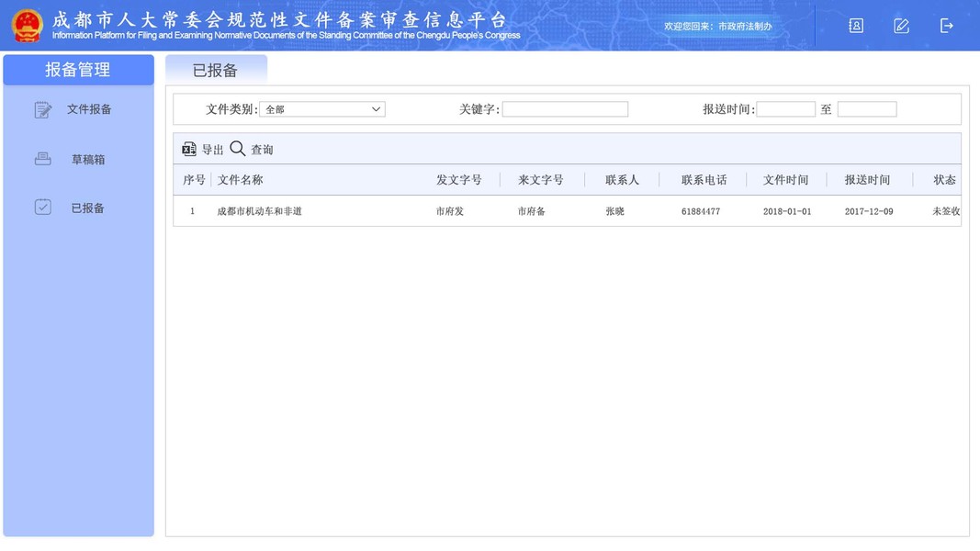Viewport: 980px width, 551px height.
Task: Click the 报送时间 start date field
Action: click(x=785, y=109)
